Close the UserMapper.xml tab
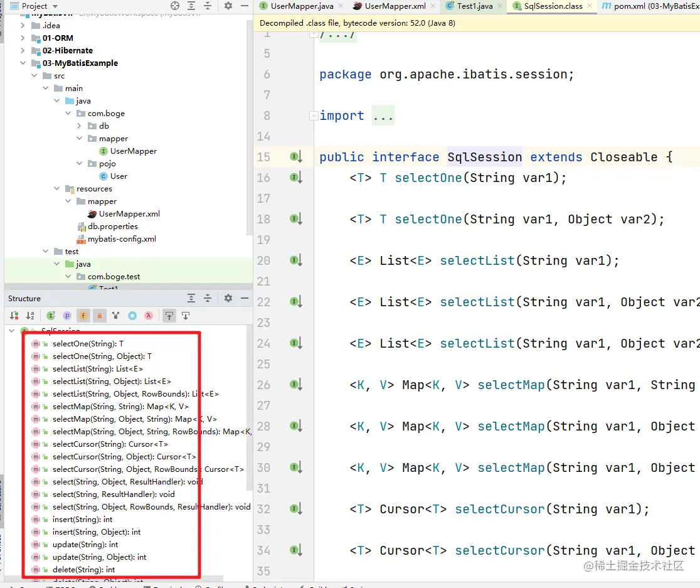Image resolution: width=700 pixels, height=588 pixels. 433,6
